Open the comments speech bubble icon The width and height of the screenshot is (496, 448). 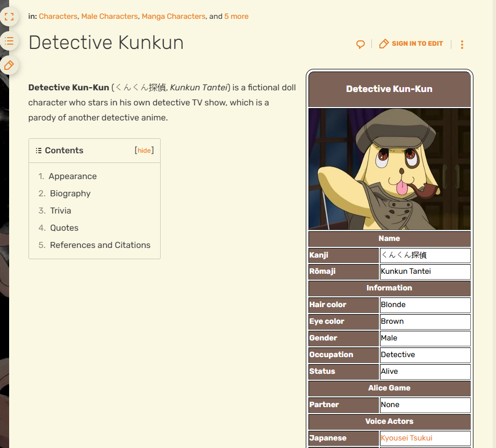360,44
